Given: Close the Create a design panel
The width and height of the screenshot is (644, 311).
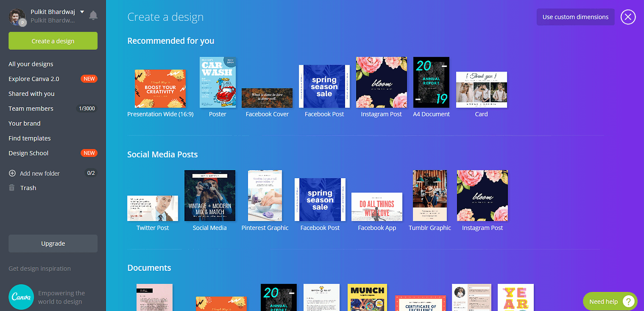Looking at the screenshot, I should pos(628,17).
